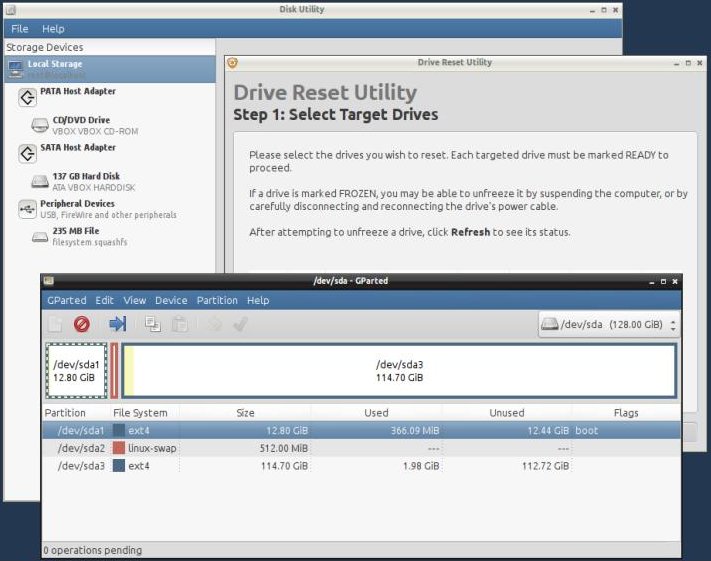711x561 pixels.
Task: Click the New partition toolbar icon in GParted
Action: point(55,324)
